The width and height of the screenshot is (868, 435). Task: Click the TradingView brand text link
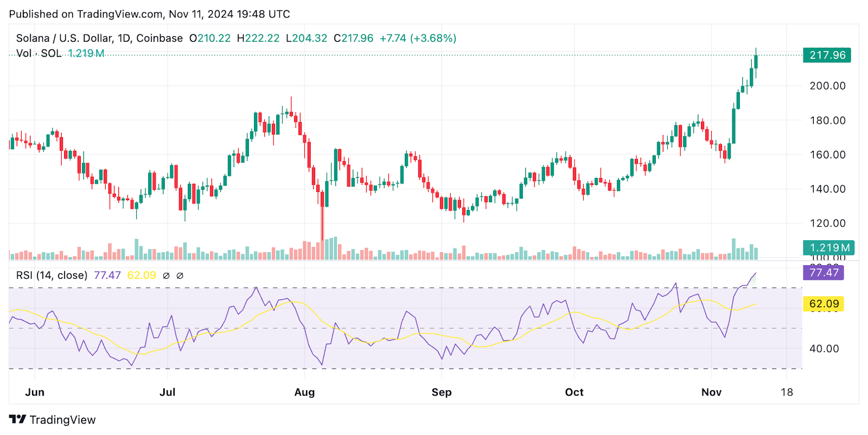click(62, 420)
